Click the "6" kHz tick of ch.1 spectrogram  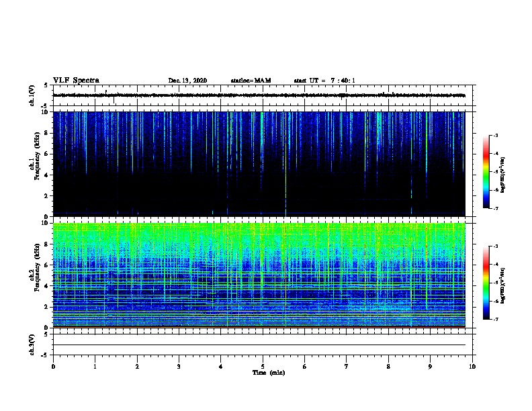pyautogui.click(x=46, y=154)
